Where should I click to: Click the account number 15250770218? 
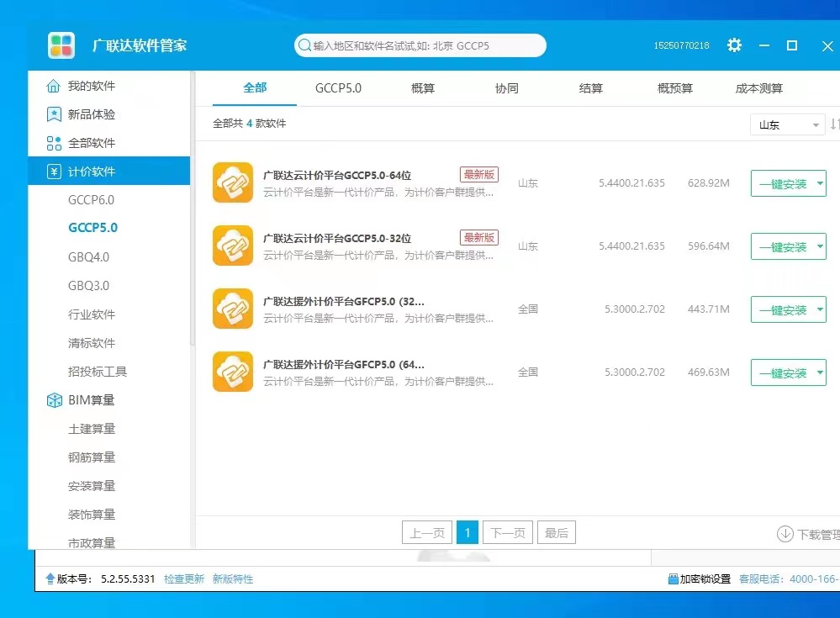pos(681,45)
